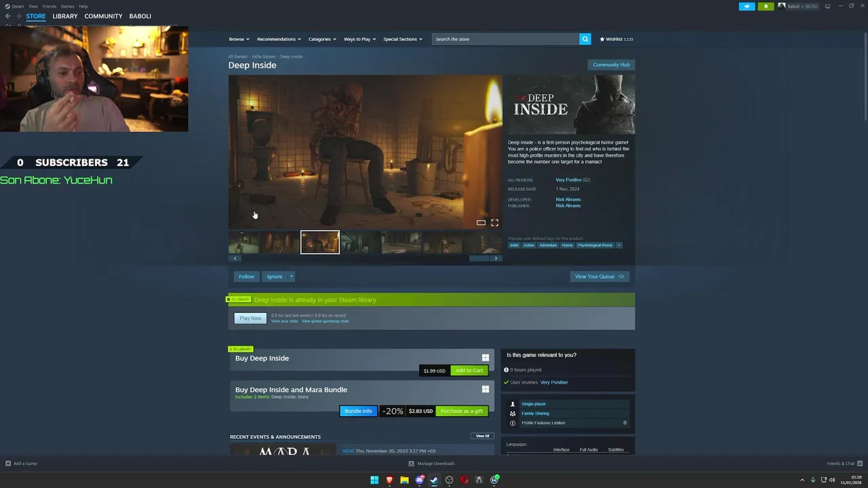Click the Add a Game plus icon

[x=8, y=464]
